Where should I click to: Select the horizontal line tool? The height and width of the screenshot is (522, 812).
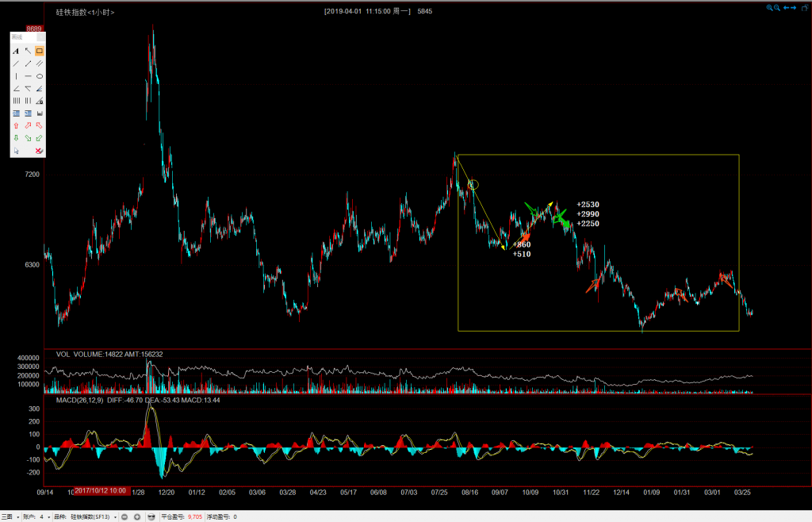28,76
